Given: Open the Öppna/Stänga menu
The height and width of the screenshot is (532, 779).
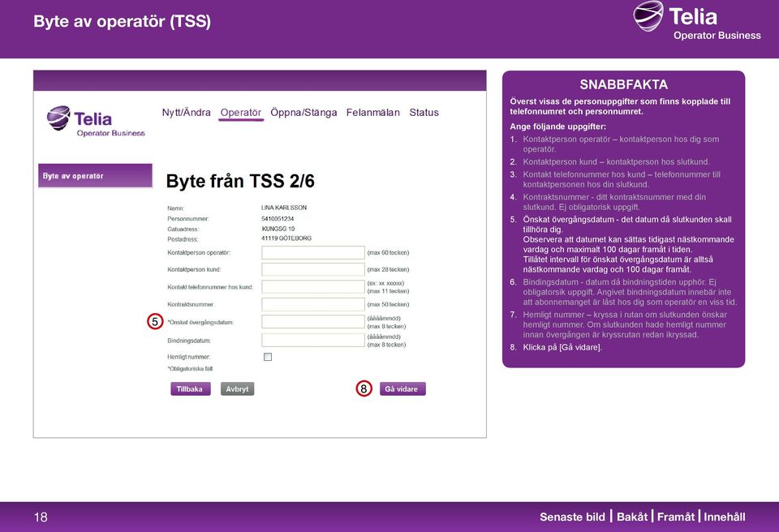Looking at the screenshot, I should coord(303,112).
